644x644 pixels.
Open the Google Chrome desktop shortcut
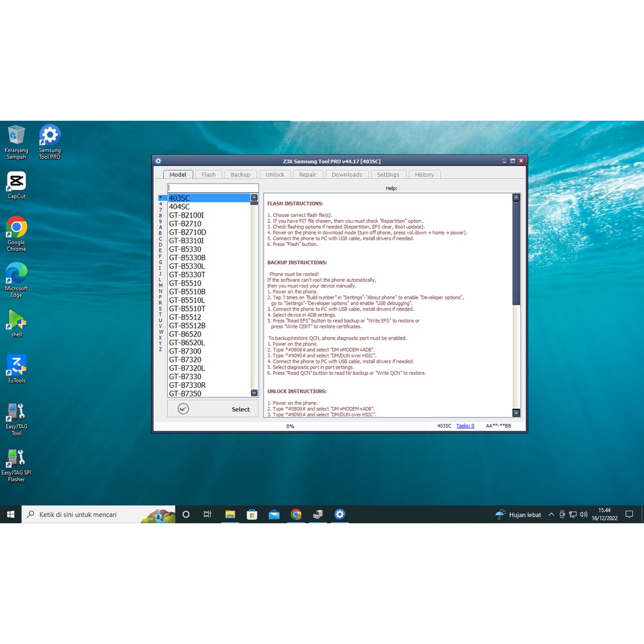[x=16, y=234]
